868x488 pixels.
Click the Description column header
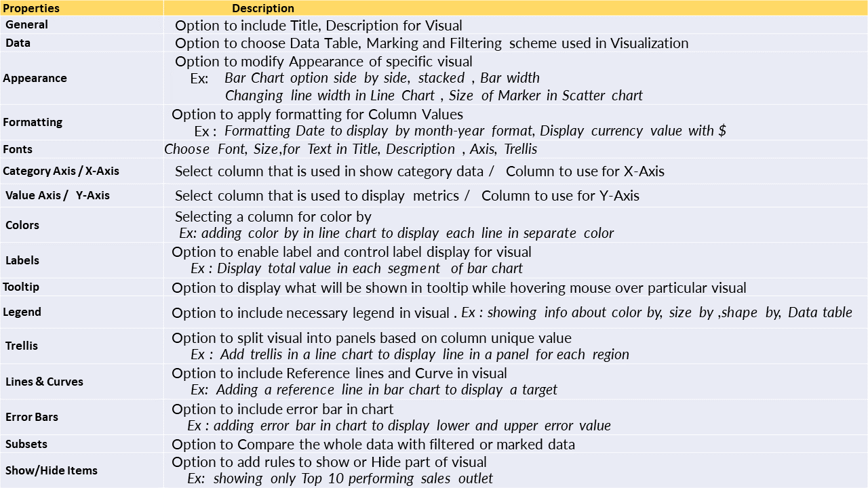click(263, 8)
